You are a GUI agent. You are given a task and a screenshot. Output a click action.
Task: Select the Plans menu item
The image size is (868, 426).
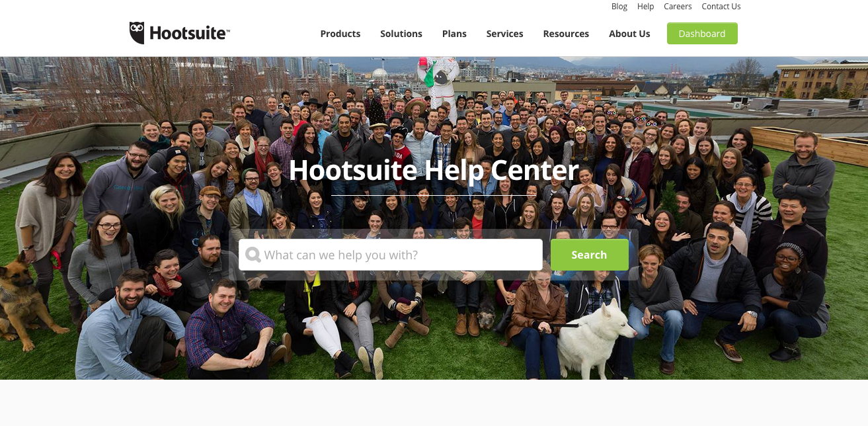pyautogui.click(x=454, y=34)
